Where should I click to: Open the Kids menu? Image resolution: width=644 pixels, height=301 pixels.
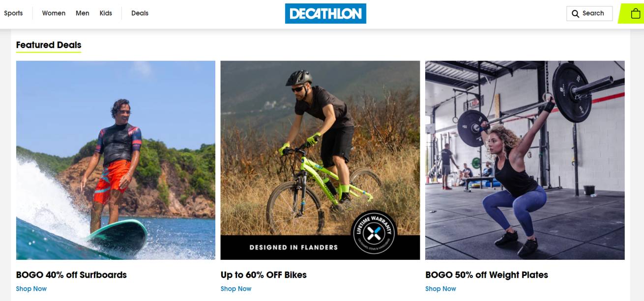[106, 13]
